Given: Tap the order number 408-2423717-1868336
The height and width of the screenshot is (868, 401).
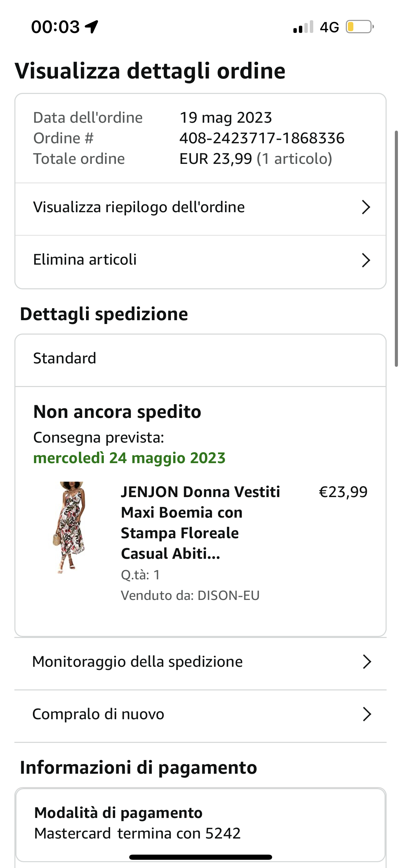Looking at the screenshot, I should (262, 138).
